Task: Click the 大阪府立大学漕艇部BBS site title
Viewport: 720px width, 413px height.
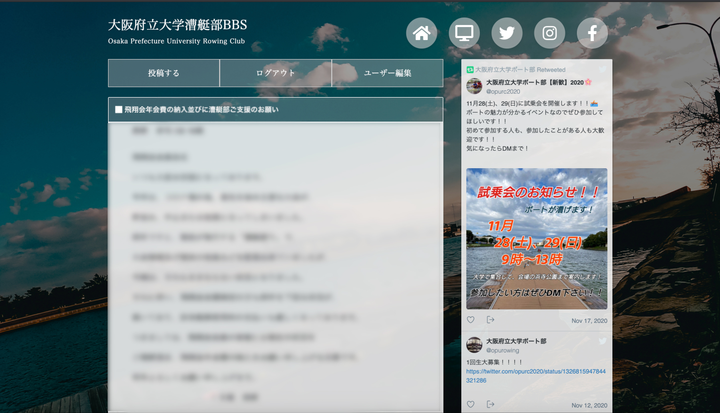Action: [x=177, y=25]
